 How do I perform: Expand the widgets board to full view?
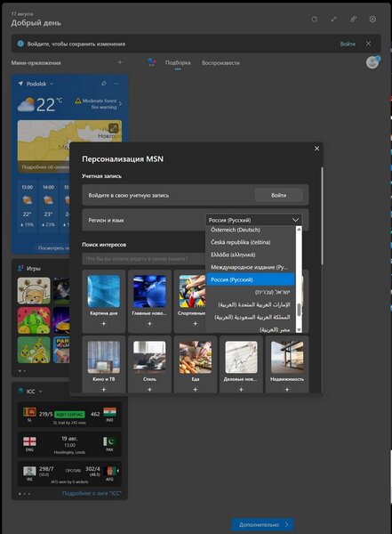point(334,19)
